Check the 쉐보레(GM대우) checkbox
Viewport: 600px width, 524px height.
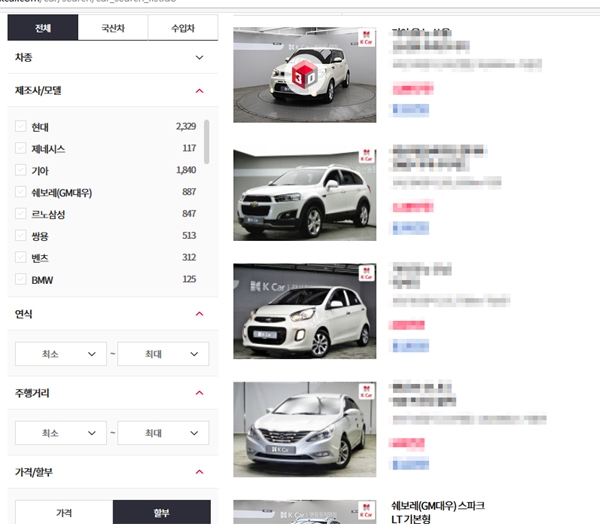point(21,192)
